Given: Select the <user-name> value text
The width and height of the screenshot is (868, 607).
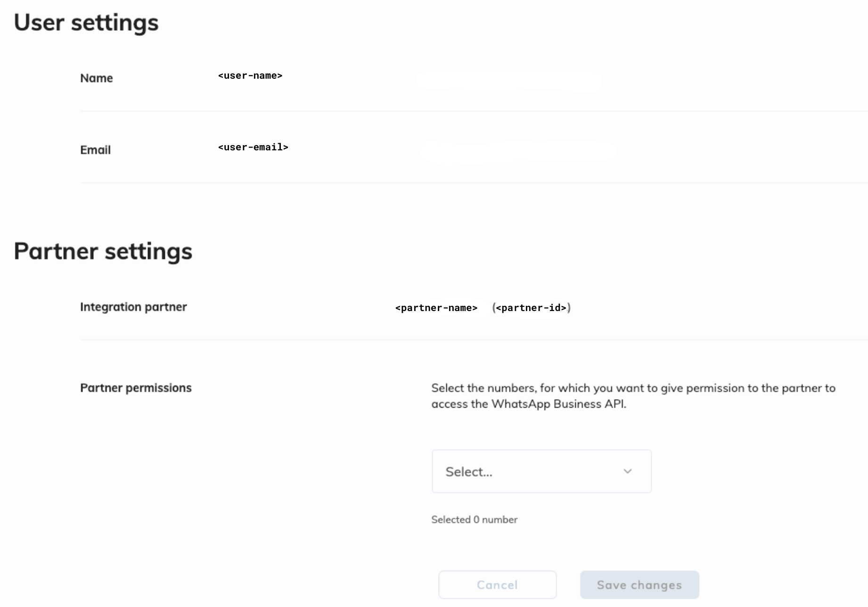Looking at the screenshot, I should (250, 76).
